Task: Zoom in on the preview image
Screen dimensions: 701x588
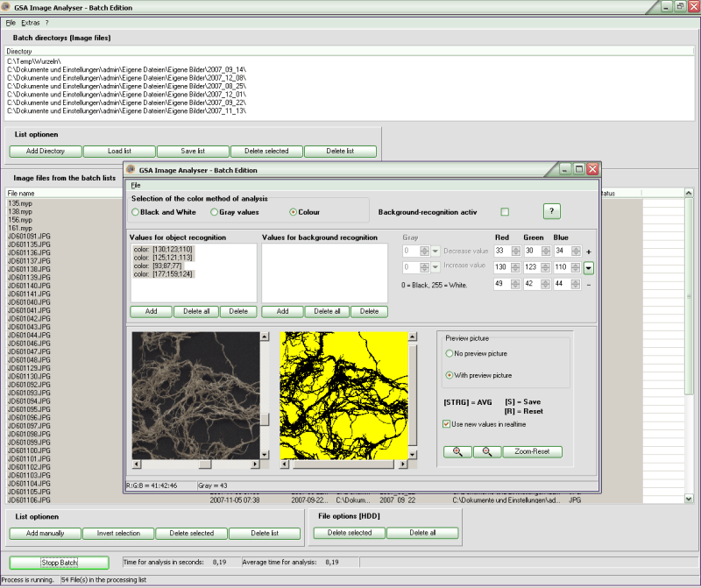Action: tap(457, 450)
